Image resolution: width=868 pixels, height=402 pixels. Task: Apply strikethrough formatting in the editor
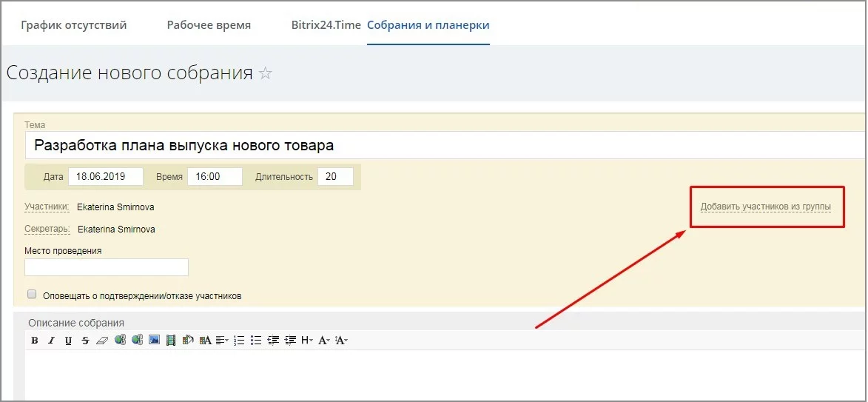pyautogui.click(x=85, y=341)
